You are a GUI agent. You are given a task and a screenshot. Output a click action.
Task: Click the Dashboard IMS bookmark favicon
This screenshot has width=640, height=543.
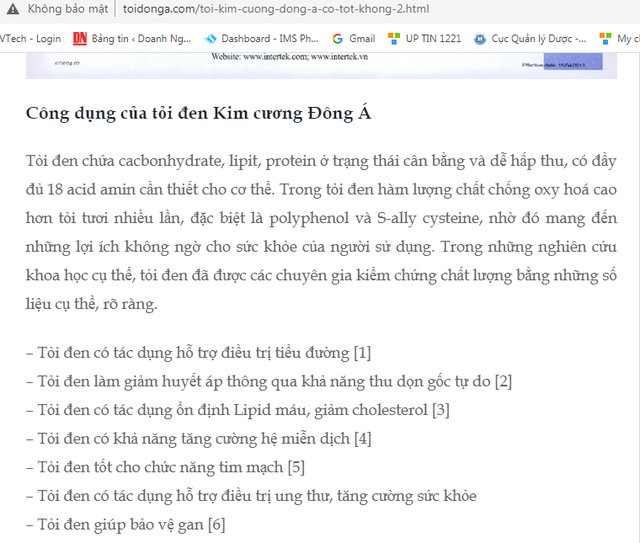click(210, 39)
